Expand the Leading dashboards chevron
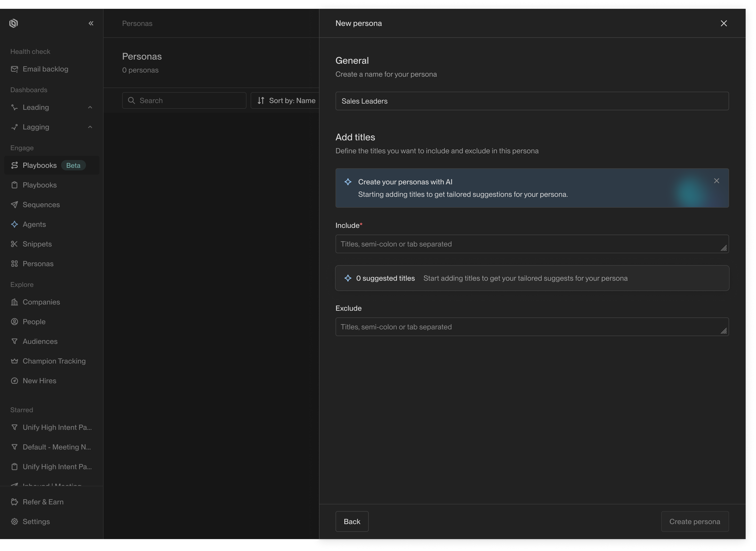This screenshot has width=756, height=551. (90, 107)
